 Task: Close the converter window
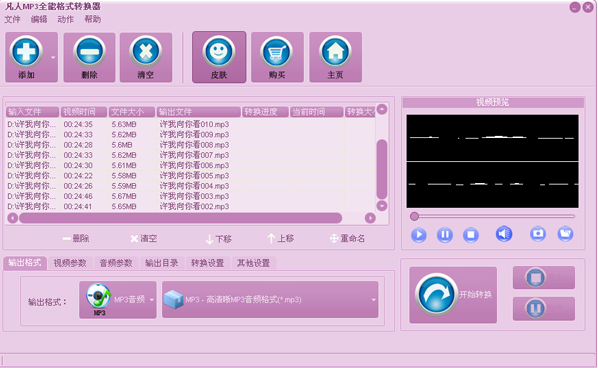588,7
